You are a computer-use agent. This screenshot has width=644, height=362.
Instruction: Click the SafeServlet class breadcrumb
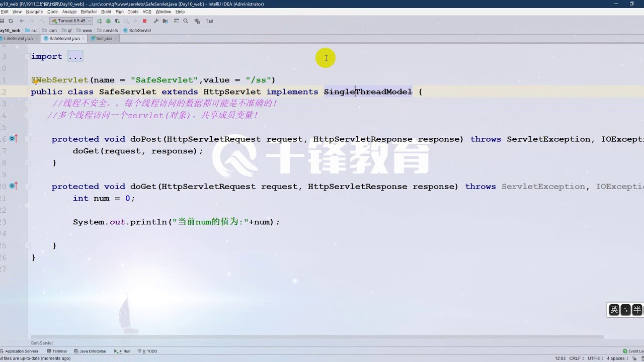pos(137,30)
